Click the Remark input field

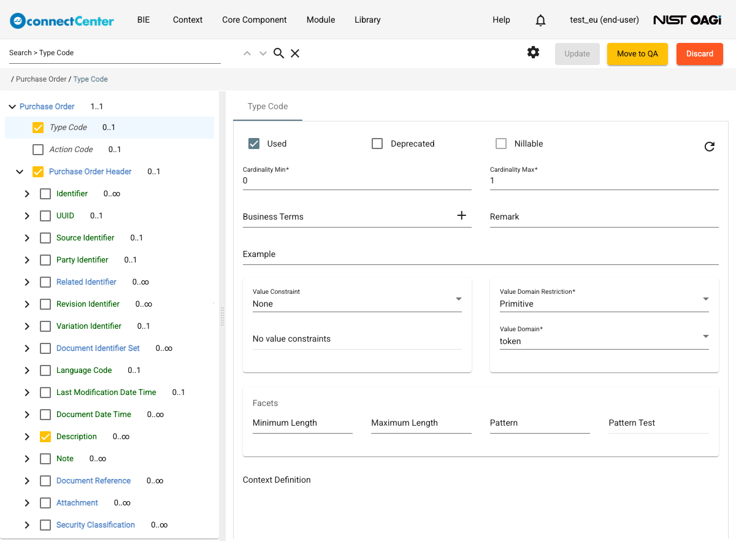[604, 217]
